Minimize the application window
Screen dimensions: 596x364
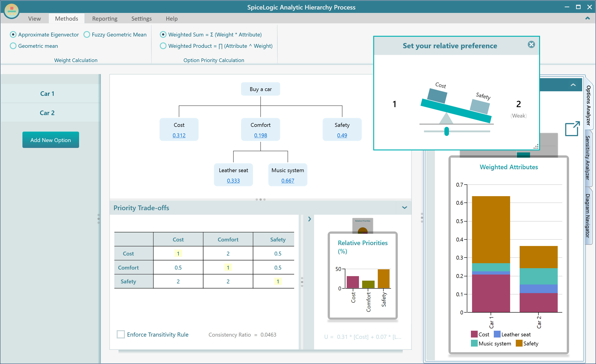click(x=567, y=7)
